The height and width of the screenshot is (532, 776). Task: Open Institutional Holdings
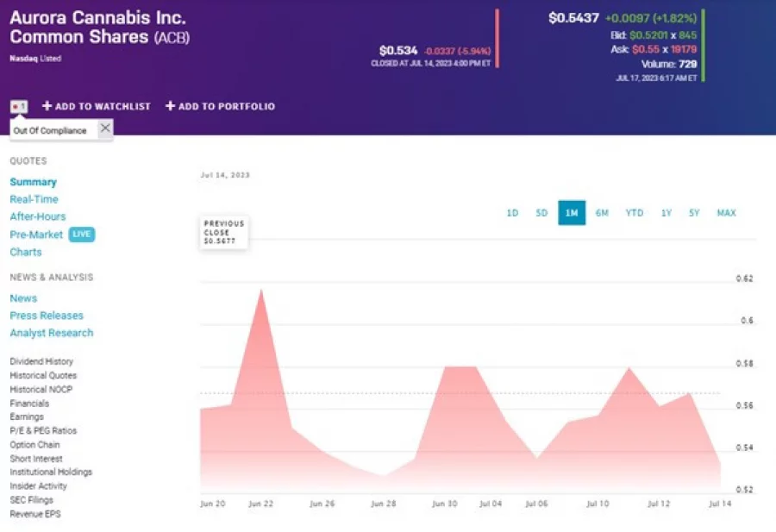51,473
